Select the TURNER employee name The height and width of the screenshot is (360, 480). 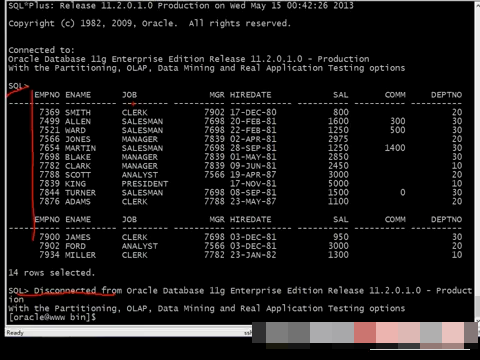tap(80, 193)
